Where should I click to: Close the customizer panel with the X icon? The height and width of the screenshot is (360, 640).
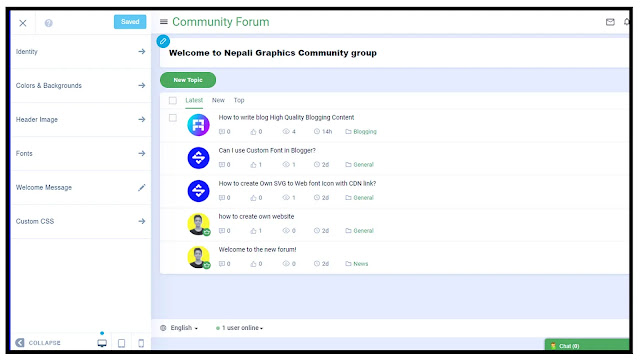point(23,23)
